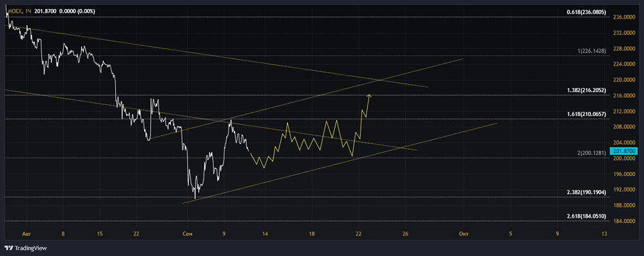
Task: Select the 2.618(184.0510) Fibonacci label
Action: (586, 215)
